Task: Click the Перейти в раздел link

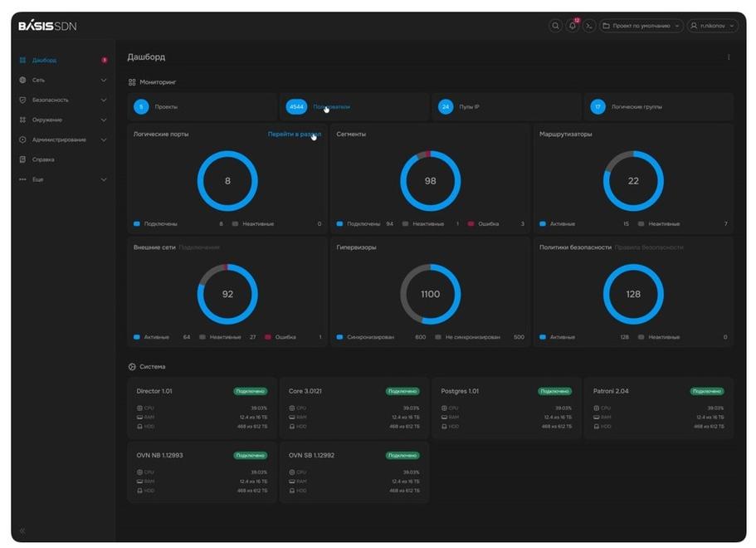Action: [x=294, y=135]
